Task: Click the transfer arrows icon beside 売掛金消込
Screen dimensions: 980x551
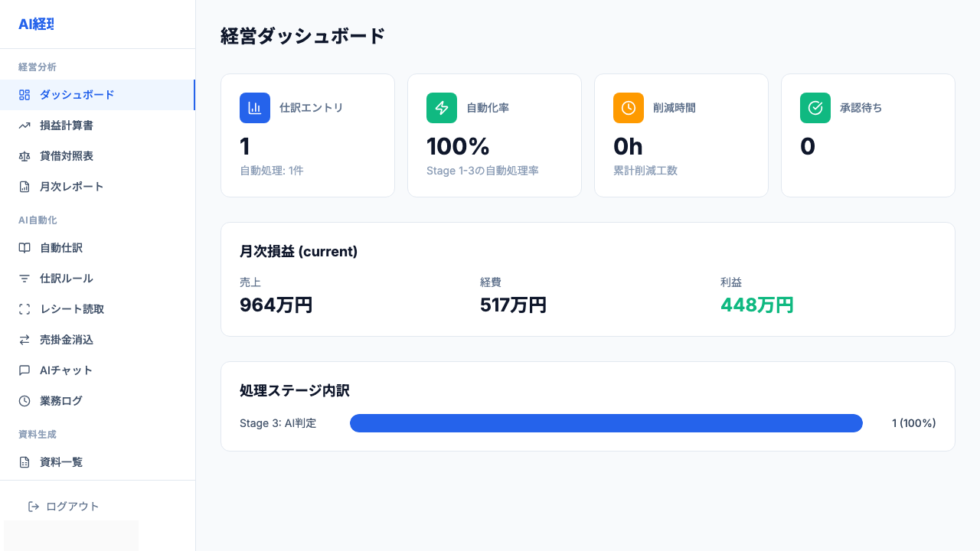Action: [25, 339]
